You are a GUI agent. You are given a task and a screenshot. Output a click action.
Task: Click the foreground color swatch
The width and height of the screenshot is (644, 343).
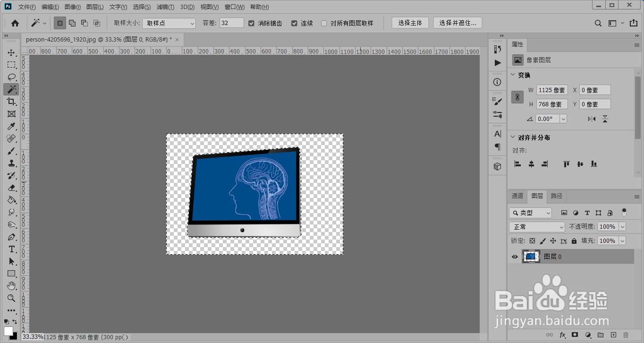[x=8, y=331]
